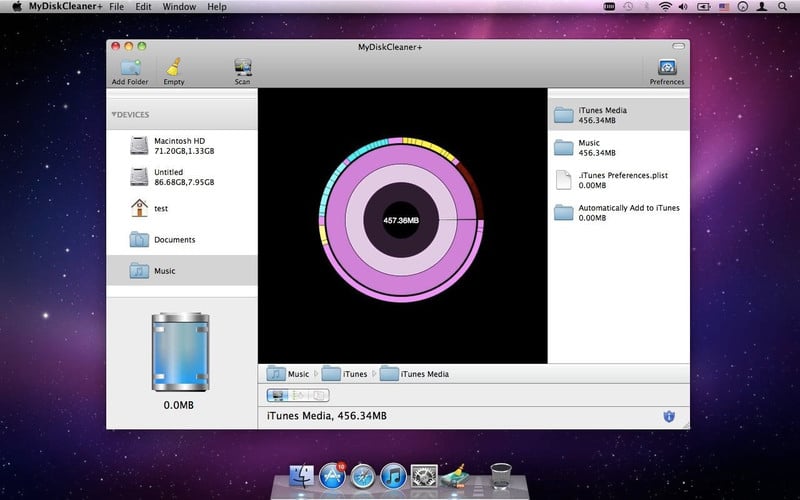
Task: Select .iTunes Preferences.plist file entry
Action: point(618,180)
